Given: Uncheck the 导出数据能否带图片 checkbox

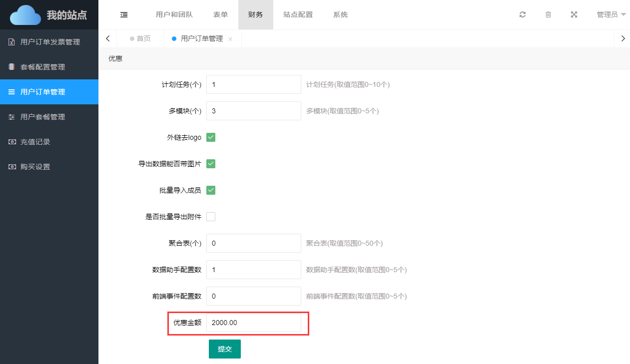Looking at the screenshot, I should [x=211, y=164].
